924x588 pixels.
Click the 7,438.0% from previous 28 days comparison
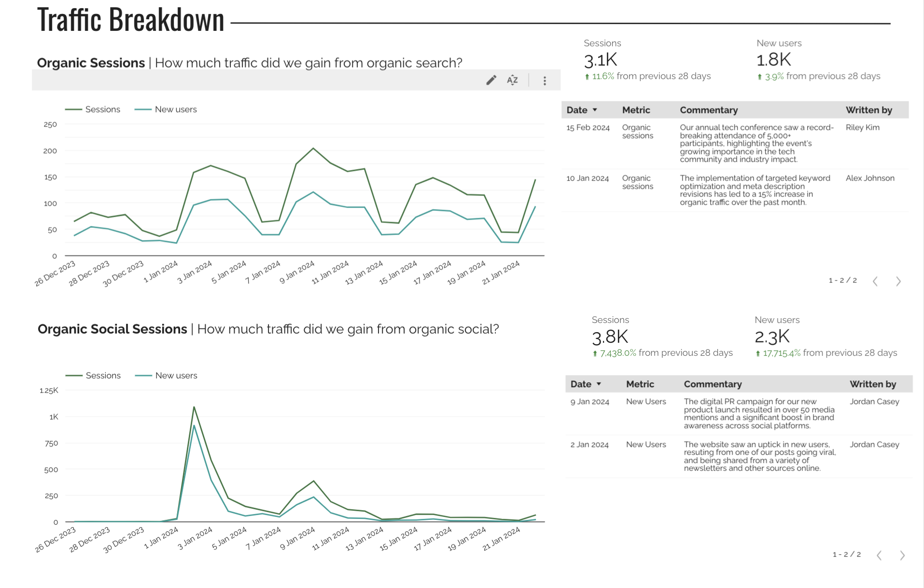662,353
